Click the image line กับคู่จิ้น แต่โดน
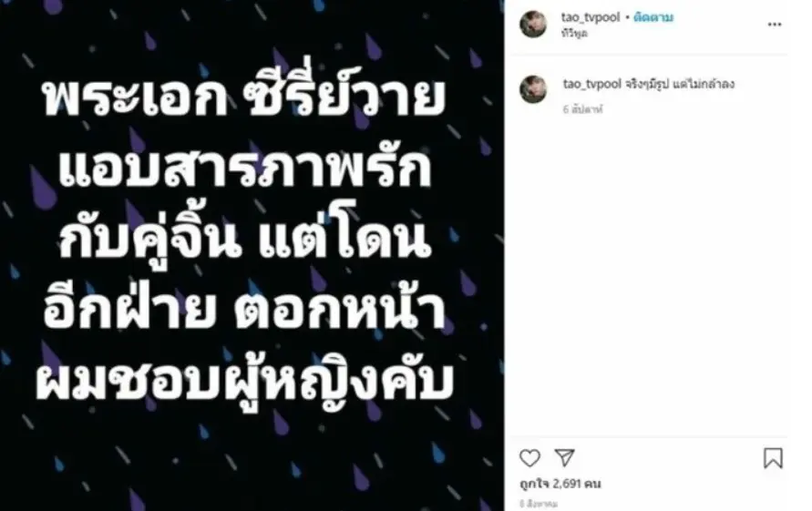Screen dimensions: 812x511 point(244,240)
